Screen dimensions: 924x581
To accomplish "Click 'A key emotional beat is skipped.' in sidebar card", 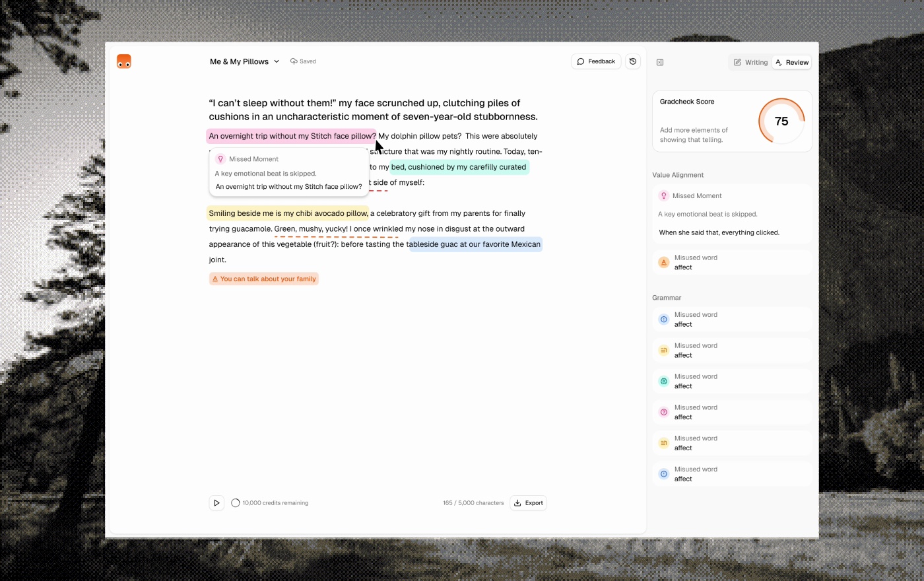I will (708, 214).
